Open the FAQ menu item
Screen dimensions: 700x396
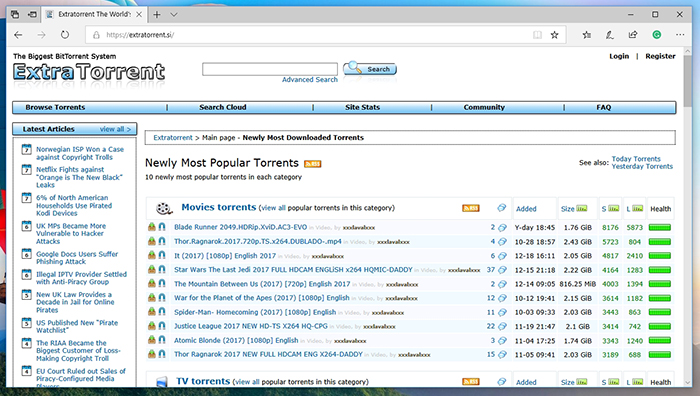point(604,108)
